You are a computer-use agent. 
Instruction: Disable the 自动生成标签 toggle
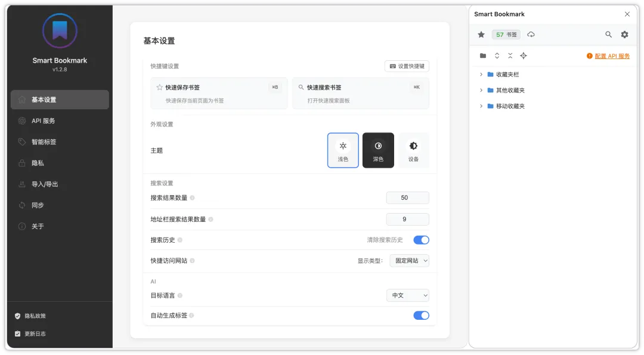click(x=421, y=316)
